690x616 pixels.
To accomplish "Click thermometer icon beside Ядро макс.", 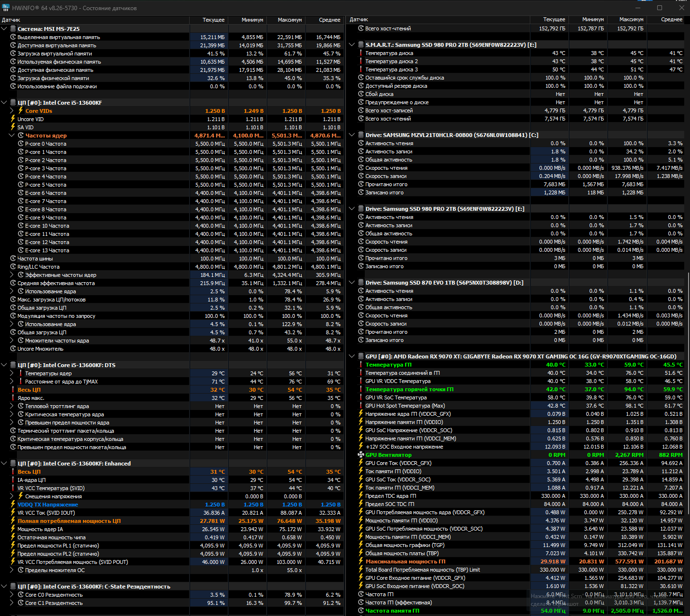I will [13, 398].
